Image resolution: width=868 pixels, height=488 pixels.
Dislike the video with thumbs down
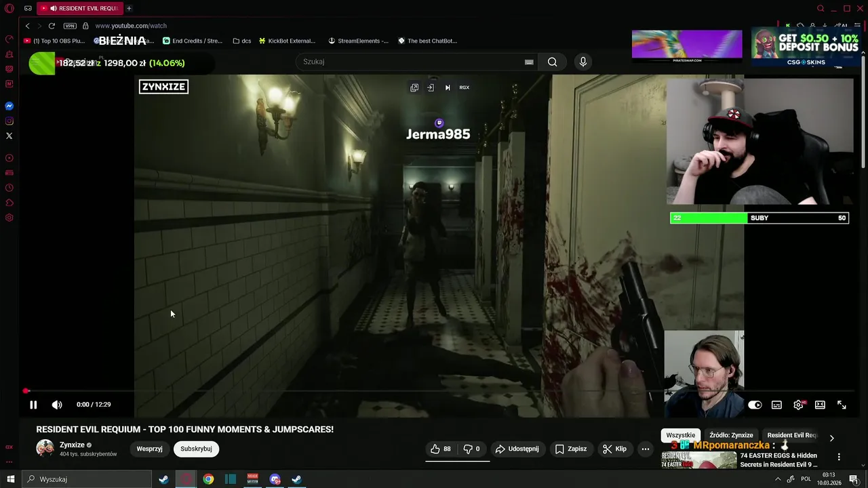[471, 449]
